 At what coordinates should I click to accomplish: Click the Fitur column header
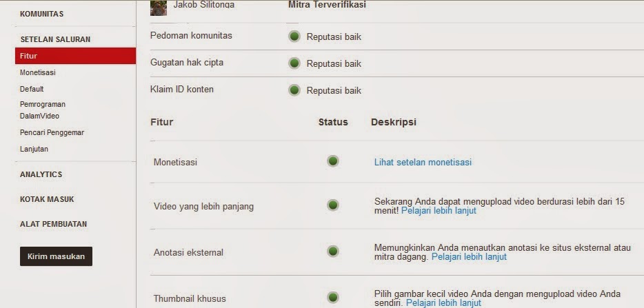[x=162, y=122]
